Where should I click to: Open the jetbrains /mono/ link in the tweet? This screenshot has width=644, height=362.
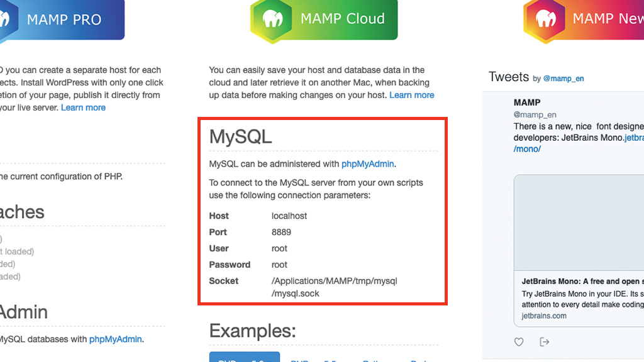(527, 149)
